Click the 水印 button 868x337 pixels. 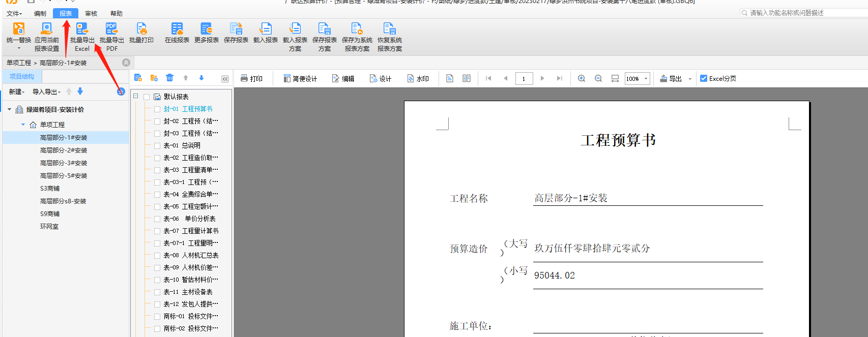tap(418, 78)
